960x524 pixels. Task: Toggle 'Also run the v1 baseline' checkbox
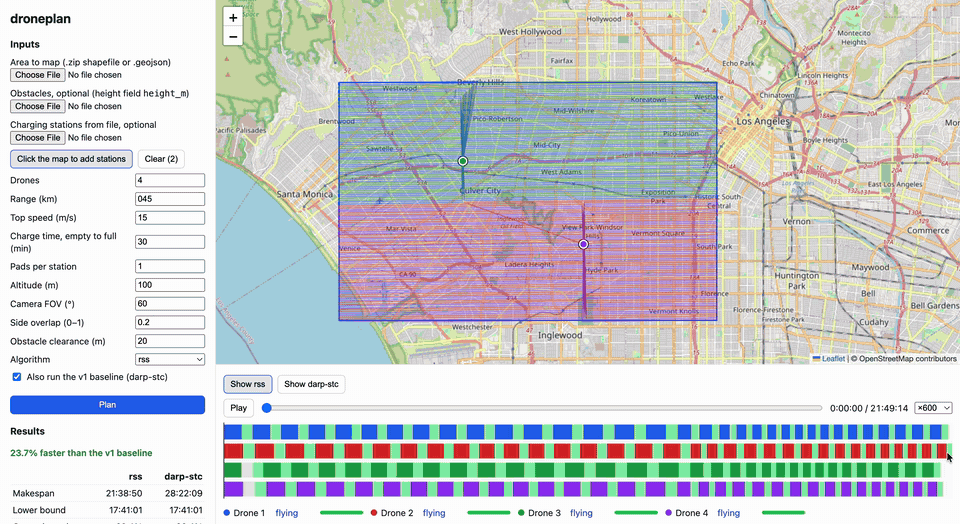tap(17, 377)
